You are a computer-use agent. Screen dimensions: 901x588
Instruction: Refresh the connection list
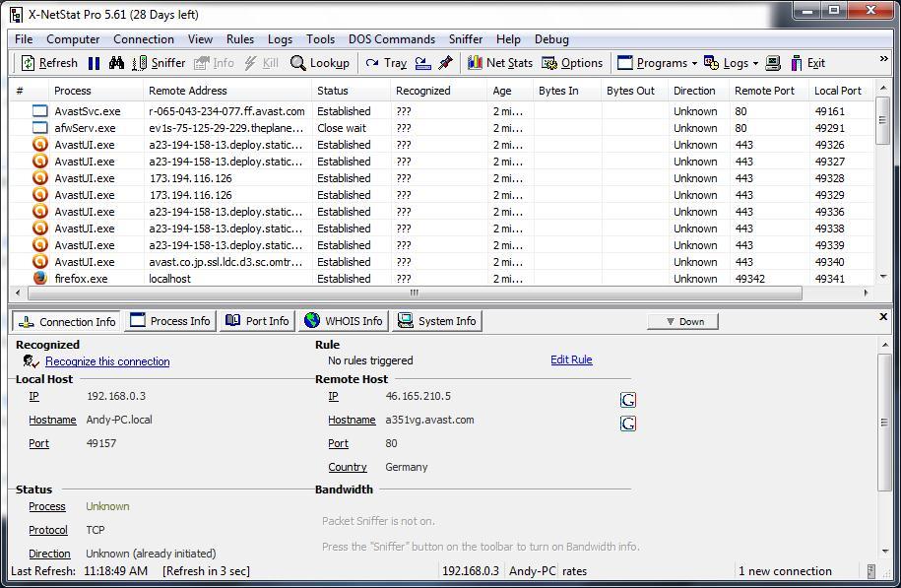pyautogui.click(x=47, y=62)
